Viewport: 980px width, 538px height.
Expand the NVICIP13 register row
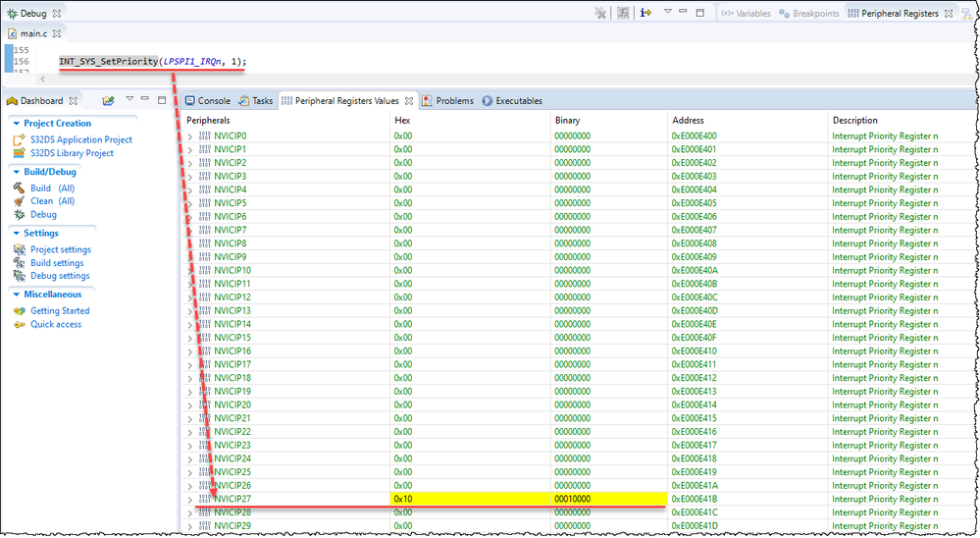point(190,311)
